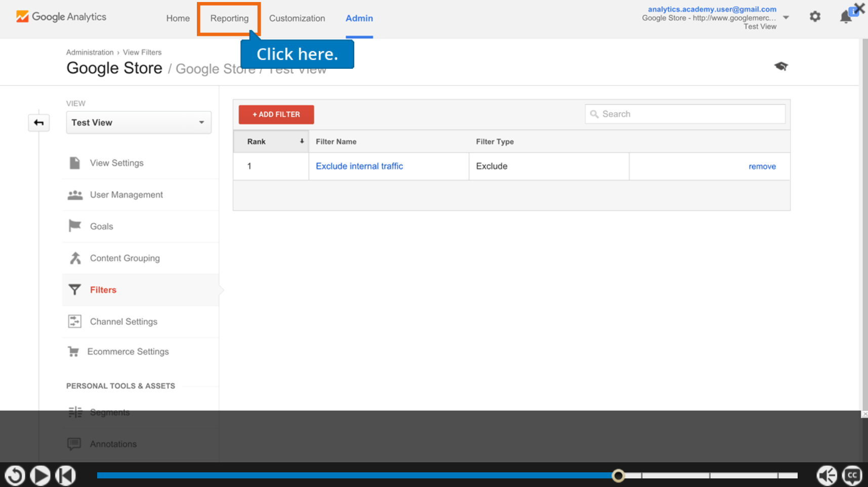Click the User Management people icon
Viewport: 868px width, 487px height.
tap(75, 195)
